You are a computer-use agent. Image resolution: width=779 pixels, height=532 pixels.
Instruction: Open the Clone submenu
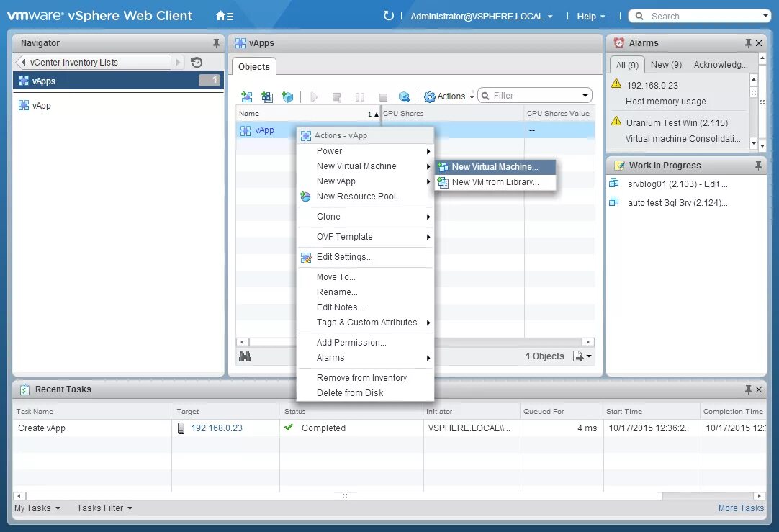point(365,217)
